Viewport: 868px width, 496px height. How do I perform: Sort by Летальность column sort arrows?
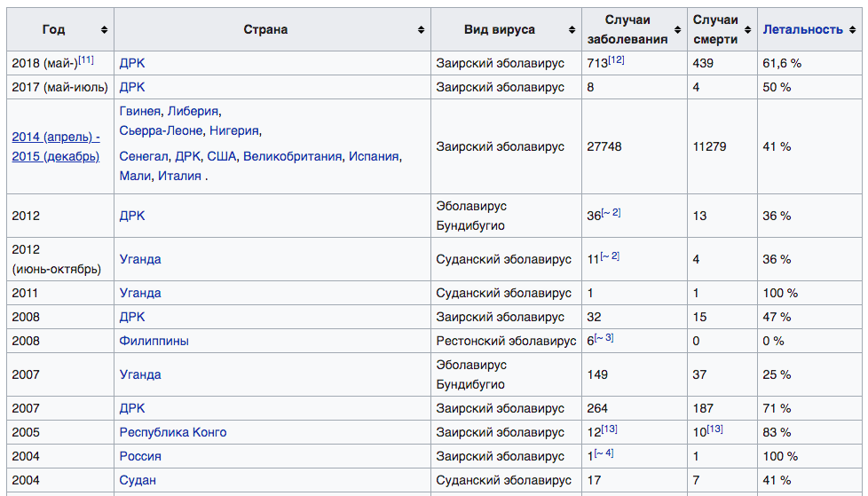[x=853, y=30]
